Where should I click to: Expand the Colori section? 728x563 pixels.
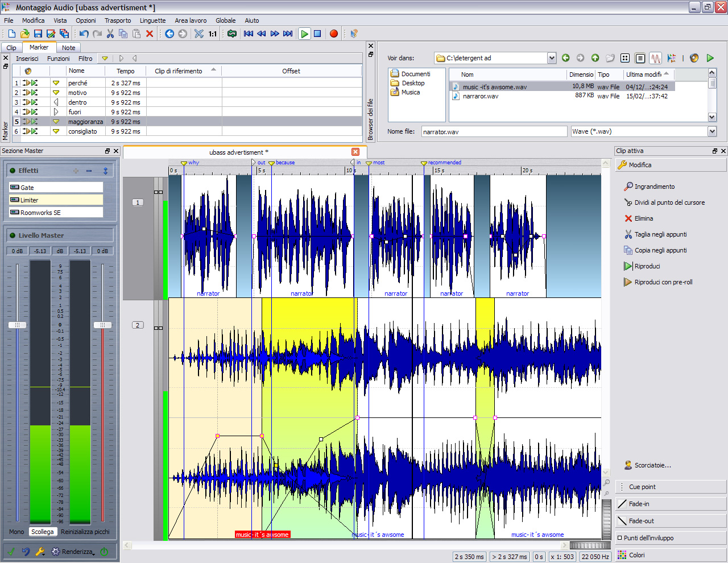[671, 555]
